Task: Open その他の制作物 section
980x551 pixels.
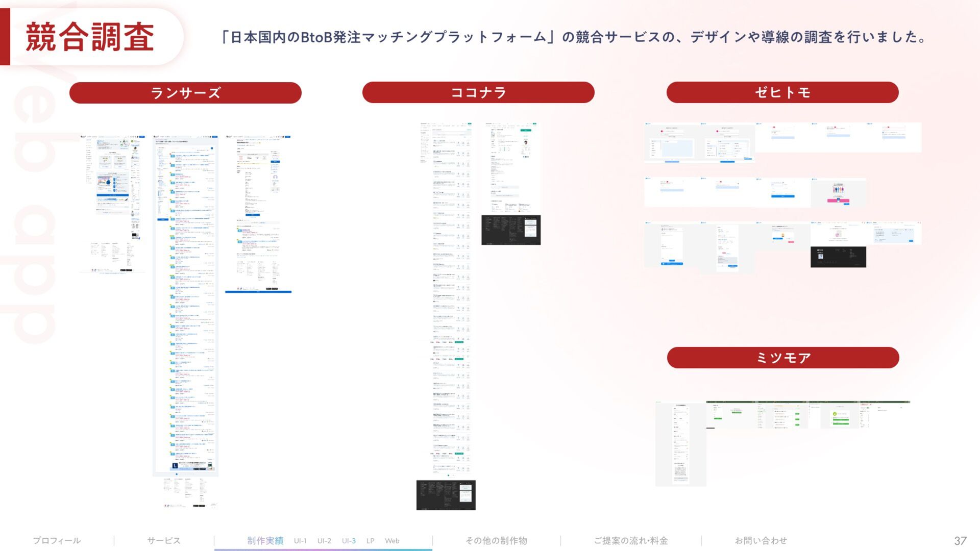Action: (x=496, y=540)
